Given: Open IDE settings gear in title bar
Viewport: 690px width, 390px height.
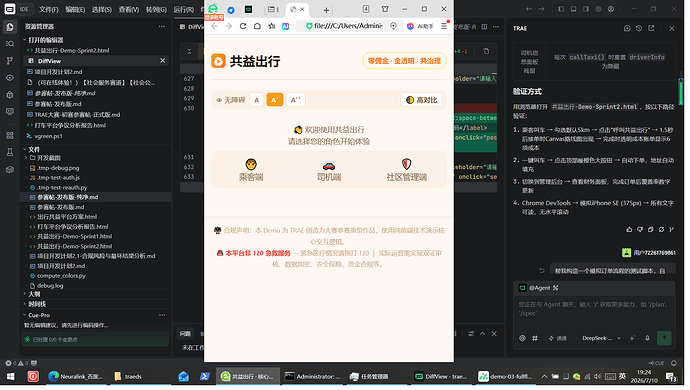Looking at the screenshot, I should pyautogui.click(x=598, y=9).
